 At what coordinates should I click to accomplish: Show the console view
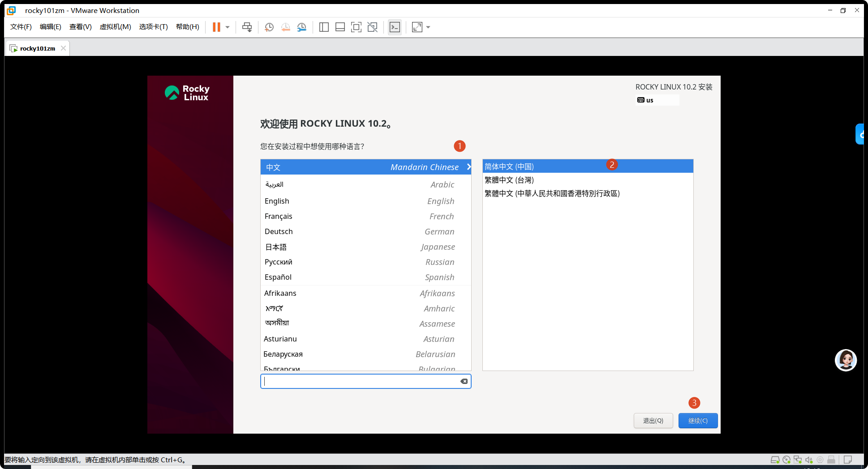point(395,27)
